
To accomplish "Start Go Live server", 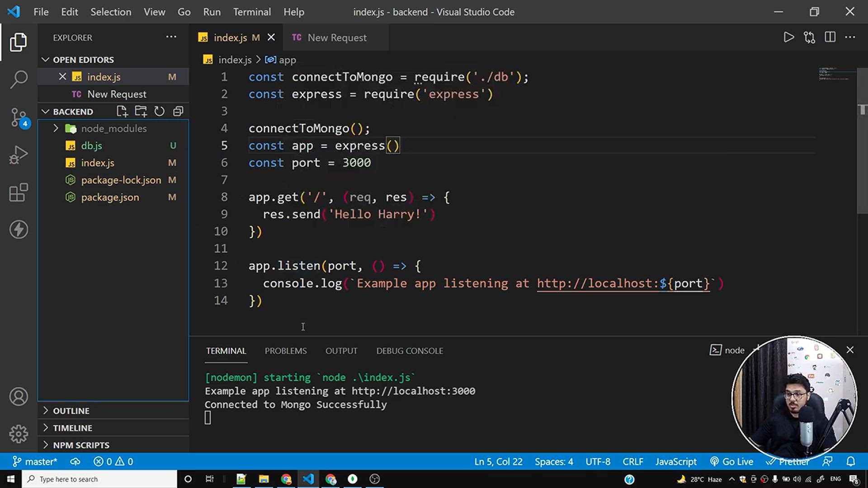I will click(x=732, y=461).
